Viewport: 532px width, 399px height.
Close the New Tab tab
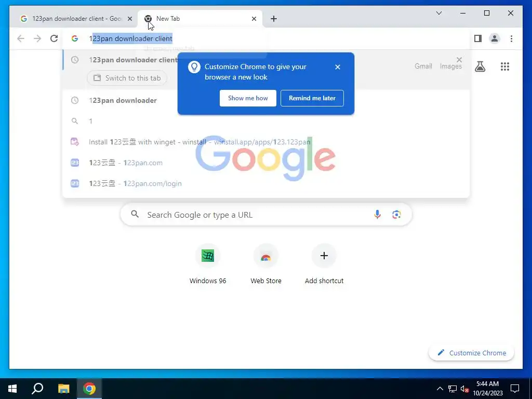(x=254, y=19)
